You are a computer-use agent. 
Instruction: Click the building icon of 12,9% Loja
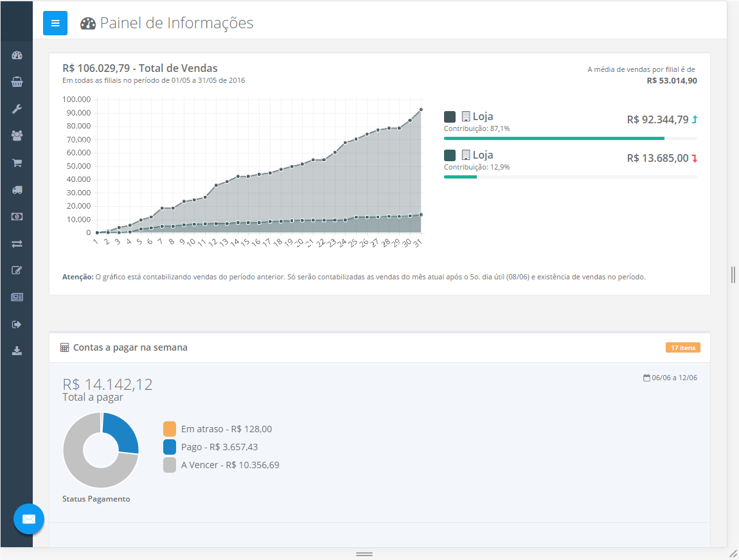[466, 155]
